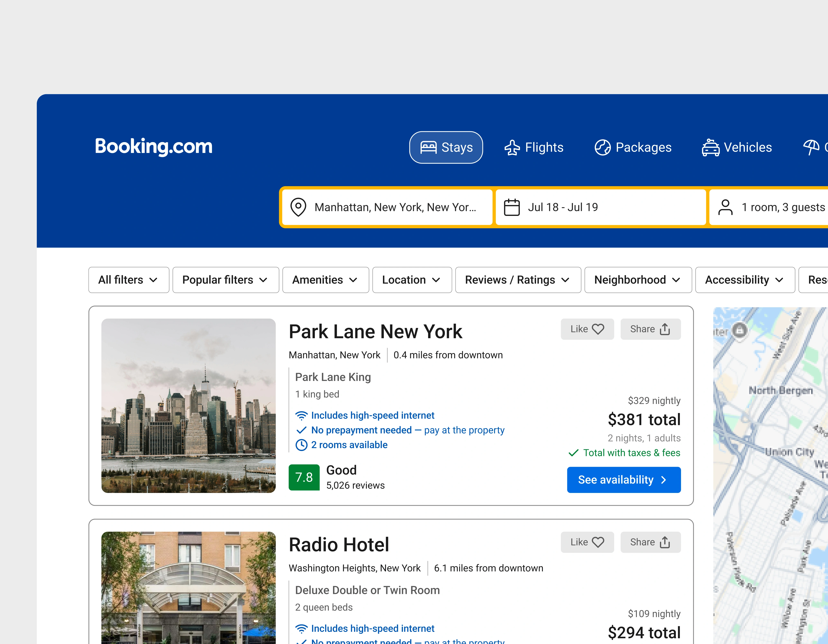This screenshot has width=828, height=644.
Task: Click the taxi icon for Vehicles
Action: point(710,147)
